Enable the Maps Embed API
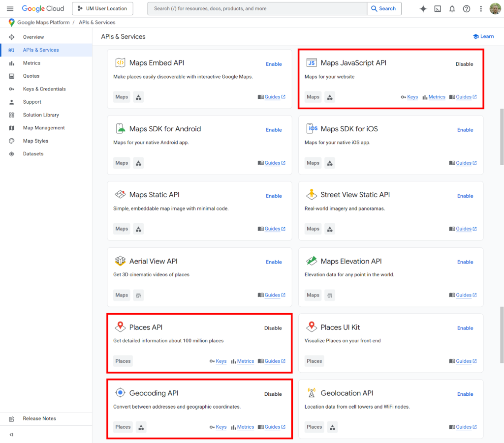The image size is (504, 443). [274, 64]
